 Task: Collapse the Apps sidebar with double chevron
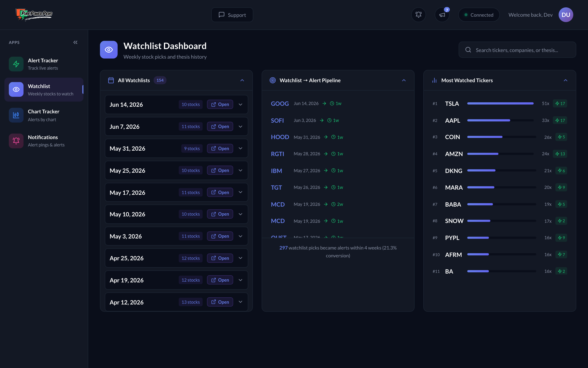coord(75,42)
